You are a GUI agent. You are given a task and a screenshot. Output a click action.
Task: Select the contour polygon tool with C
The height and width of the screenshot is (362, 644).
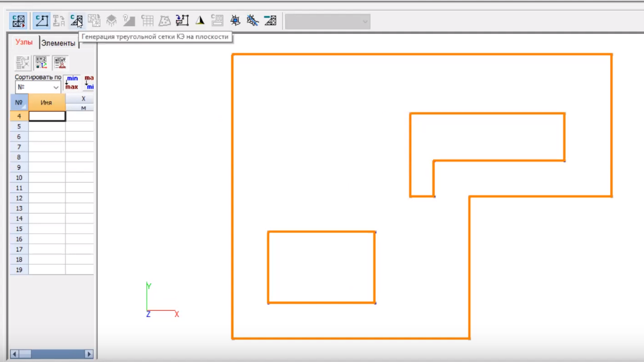point(41,21)
